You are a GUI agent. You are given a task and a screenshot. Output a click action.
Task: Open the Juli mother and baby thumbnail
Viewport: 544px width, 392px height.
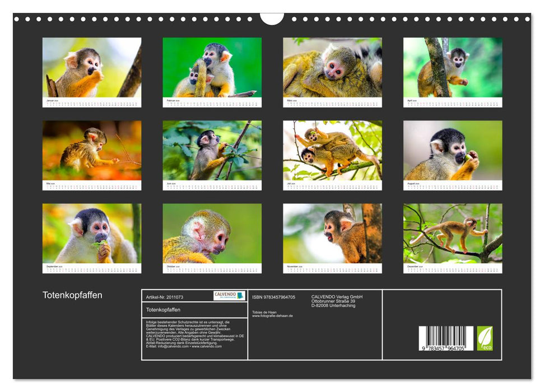tap(332, 151)
